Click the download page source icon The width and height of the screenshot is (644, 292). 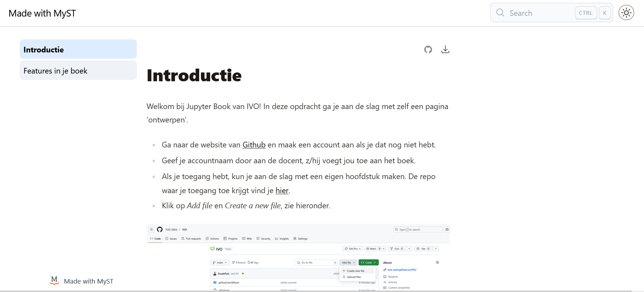pos(445,49)
